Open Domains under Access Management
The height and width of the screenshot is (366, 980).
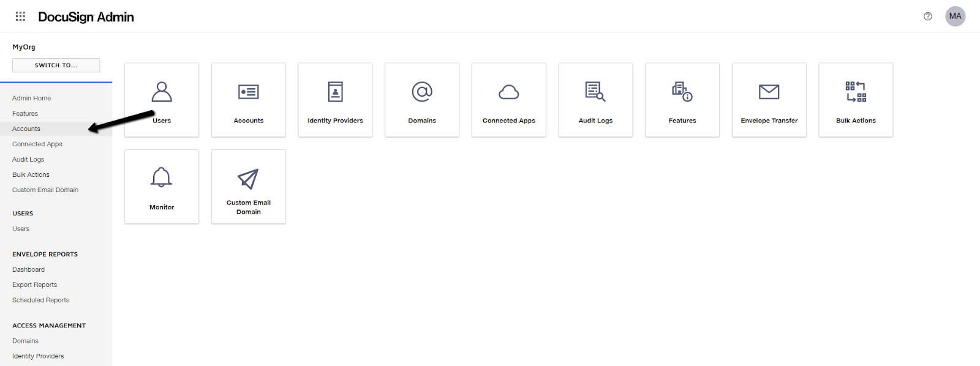tap(25, 341)
